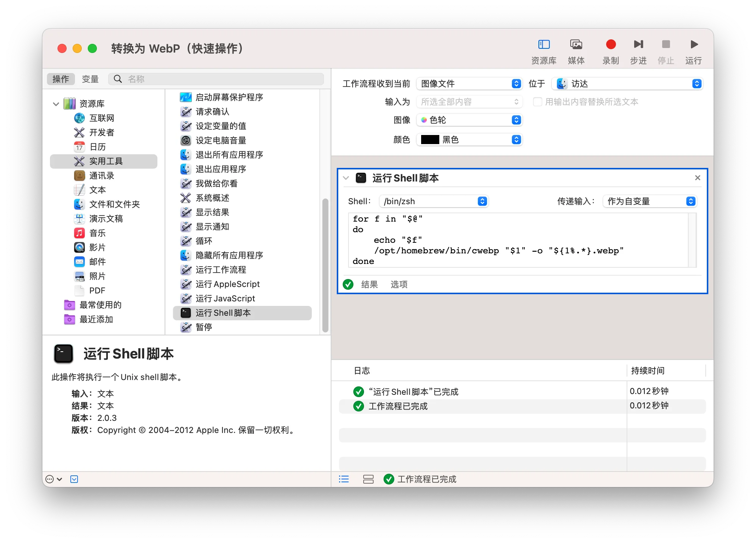
Task: Click the 名称 search field
Action: [x=216, y=79]
